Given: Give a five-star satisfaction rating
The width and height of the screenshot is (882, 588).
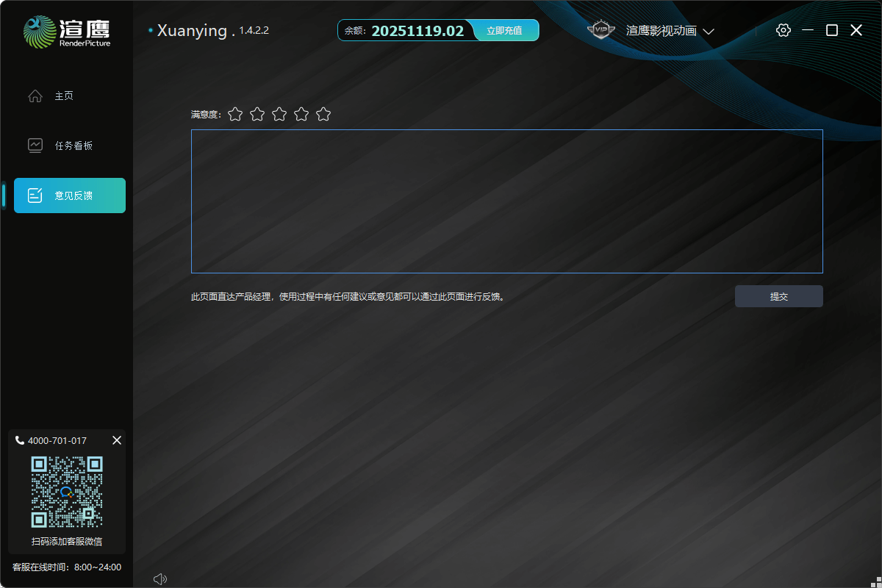Looking at the screenshot, I should (x=323, y=114).
